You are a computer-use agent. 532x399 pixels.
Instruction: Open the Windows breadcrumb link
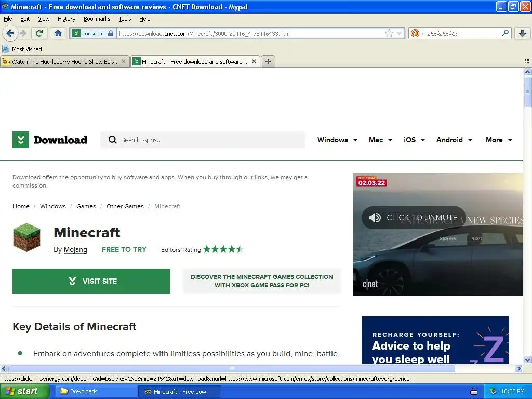[53, 206]
